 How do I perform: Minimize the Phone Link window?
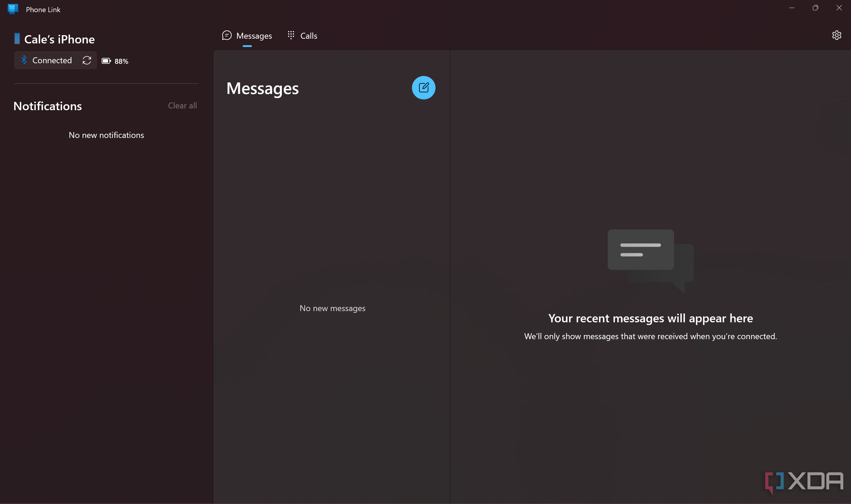tap(792, 8)
